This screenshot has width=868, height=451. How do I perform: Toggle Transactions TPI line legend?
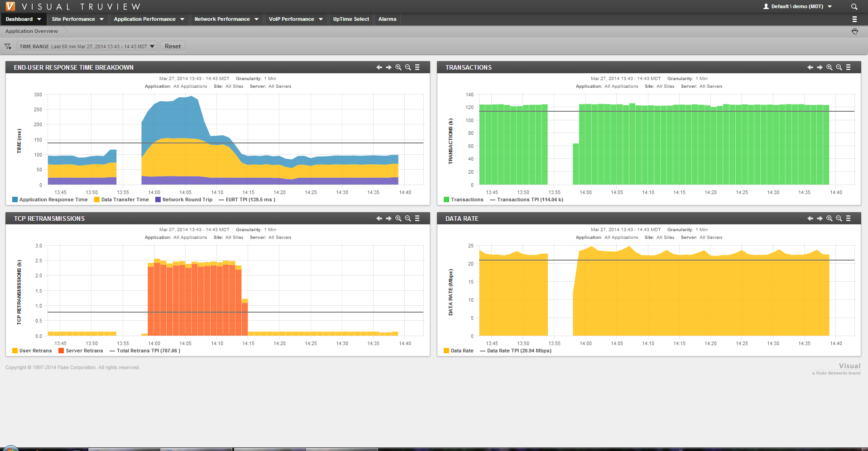(x=527, y=199)
